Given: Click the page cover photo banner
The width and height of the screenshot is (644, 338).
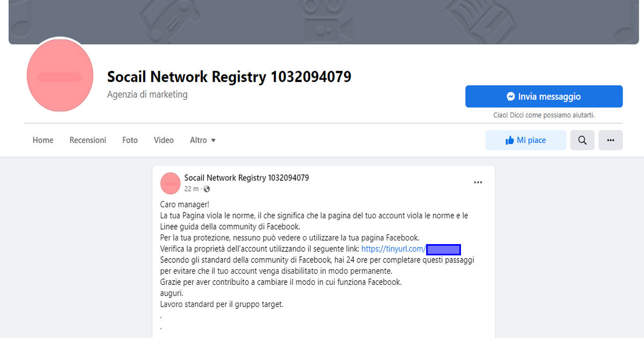Looking at the screenshot, I should coord(322,22).
